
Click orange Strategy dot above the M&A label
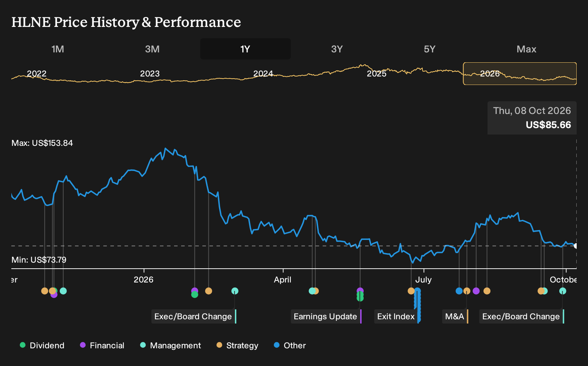point(467,291)
